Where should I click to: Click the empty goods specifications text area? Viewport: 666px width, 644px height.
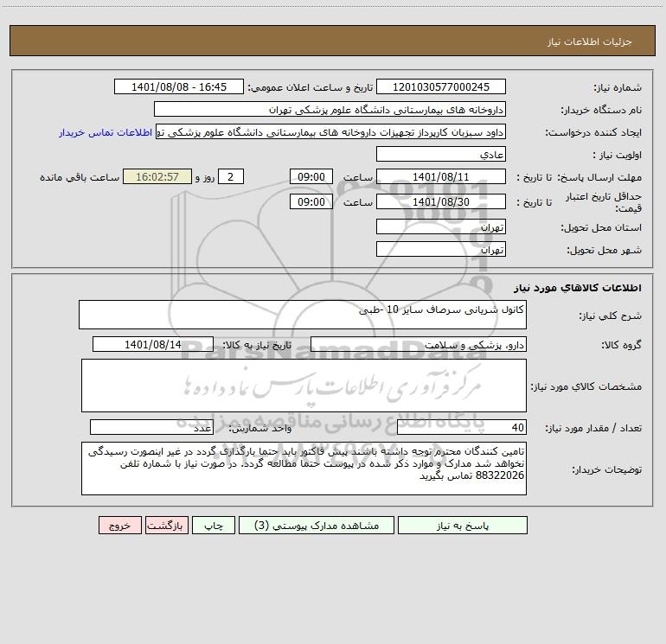point(304,386)
